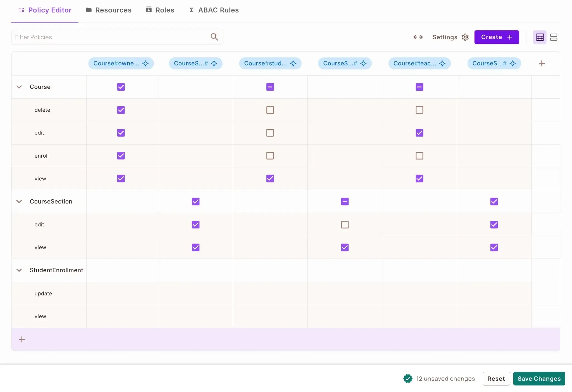The height and width of the screenshot is (392, 572).
Task: Click the search magnifier icon in Filter Policies
Action: [214, 37]
